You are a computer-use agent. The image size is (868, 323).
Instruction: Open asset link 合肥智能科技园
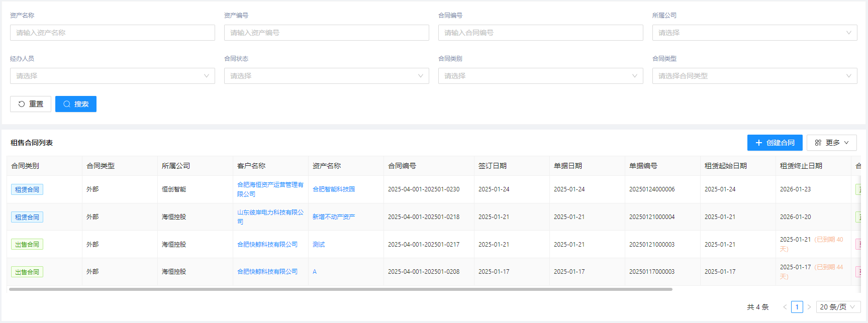[x=334, y=189]
